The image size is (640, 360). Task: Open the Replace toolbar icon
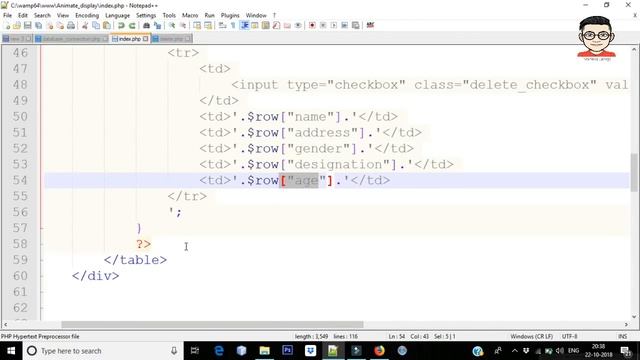click(157, 25)
